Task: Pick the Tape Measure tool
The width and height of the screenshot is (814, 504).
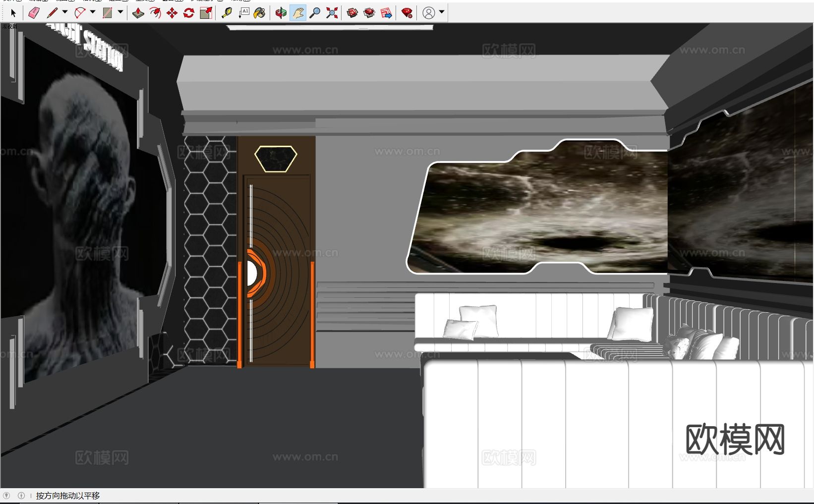Action: pyautogui.click(x=227, y=13)
